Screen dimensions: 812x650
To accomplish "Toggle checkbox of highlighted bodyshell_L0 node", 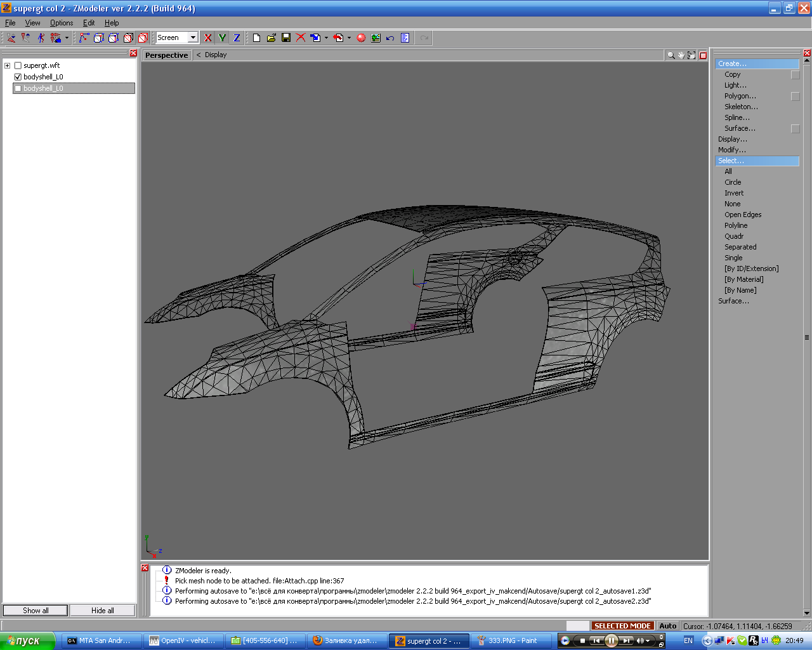I will [18, 88].
